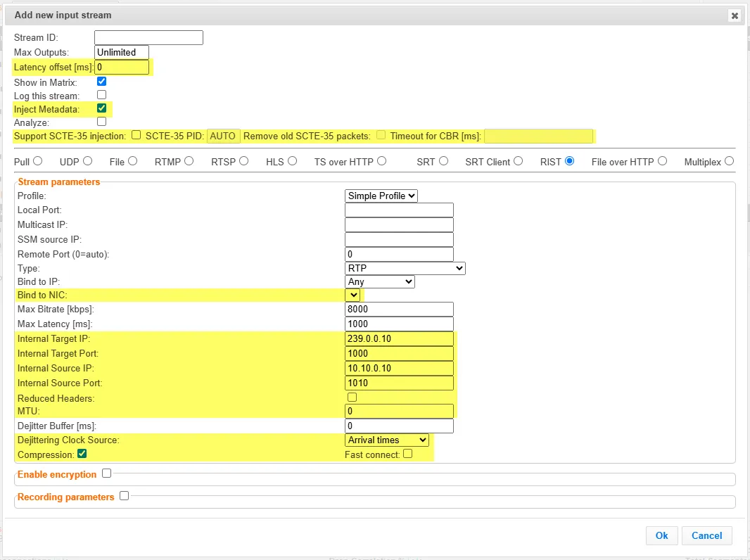
Task: Click the Latency offset field
Action: (122, 67)
